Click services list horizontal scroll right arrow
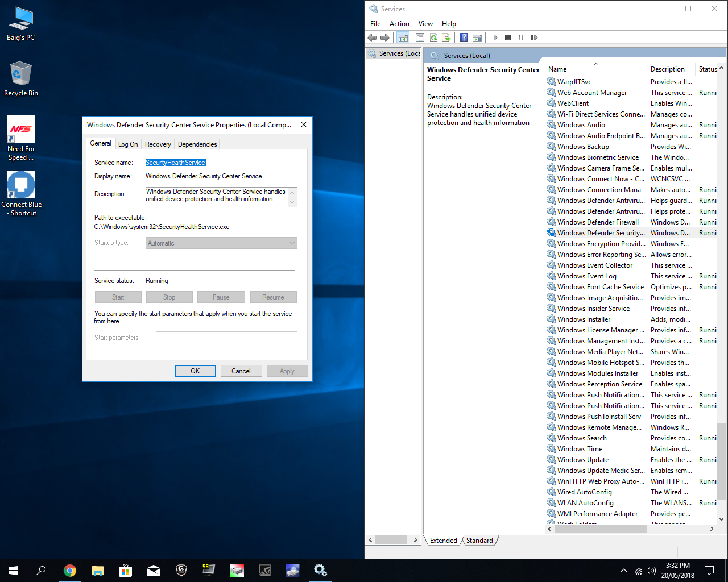The image size is (728, 582). [712, 529]
